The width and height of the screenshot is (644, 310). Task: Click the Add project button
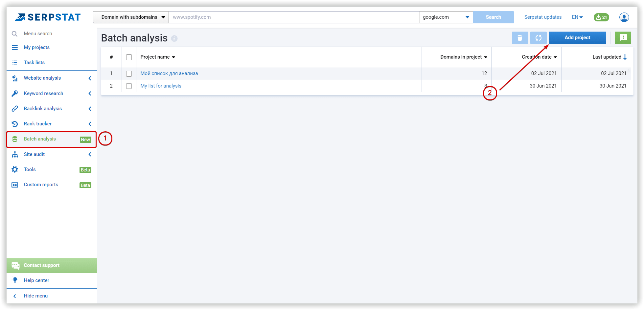click(x=577, y=38)
